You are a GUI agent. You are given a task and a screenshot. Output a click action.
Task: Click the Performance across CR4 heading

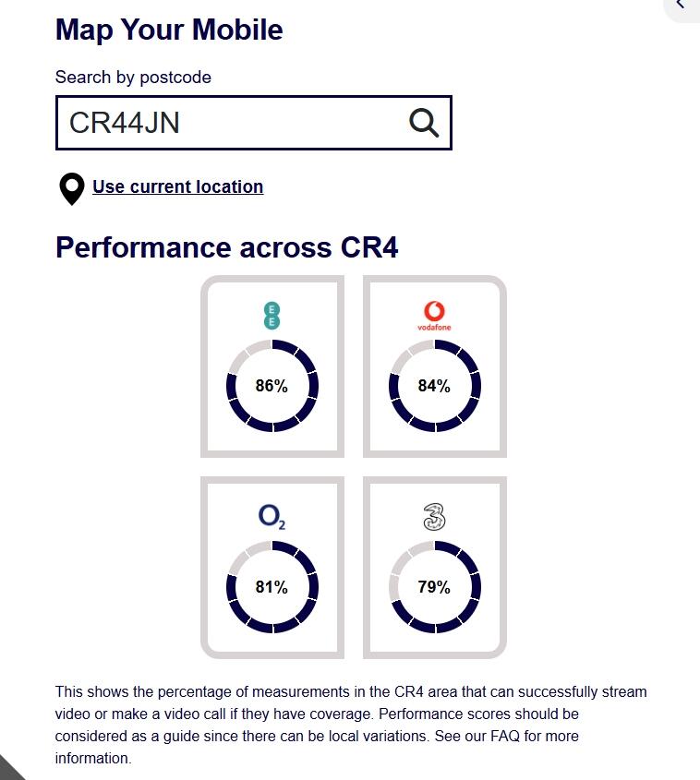pyautogui.click(x=226, y=247)
